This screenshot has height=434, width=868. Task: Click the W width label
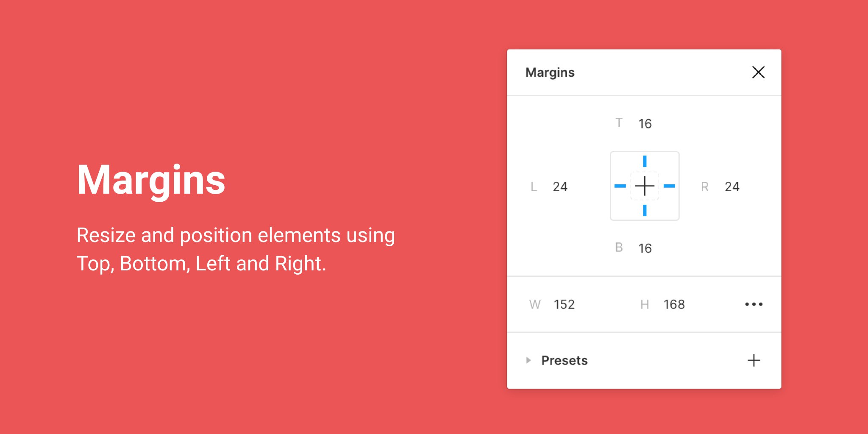click(x=535, y=304)
